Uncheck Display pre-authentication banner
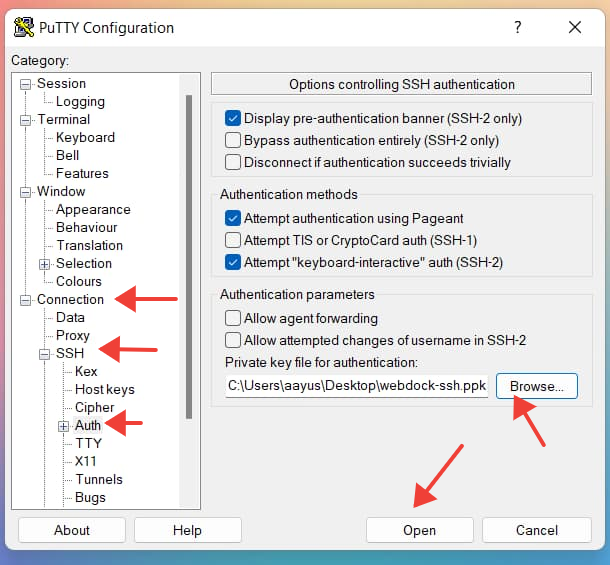Viewport: 610px width, 565px height. [233, 118]
